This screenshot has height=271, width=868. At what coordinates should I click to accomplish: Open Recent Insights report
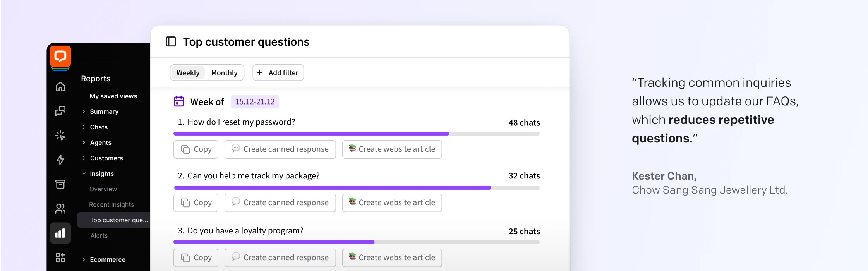112,204
